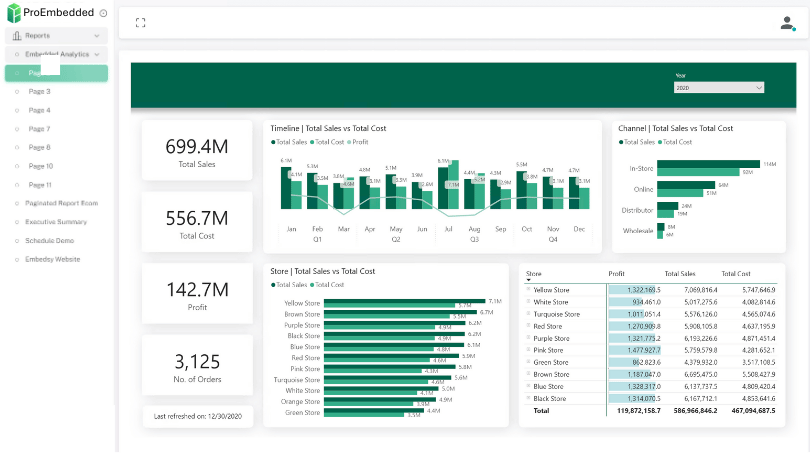Viewport: 810px width, 471px height.
Task: Collapse the Embedded Analytics chevron
Action: (x=97, y=54)
